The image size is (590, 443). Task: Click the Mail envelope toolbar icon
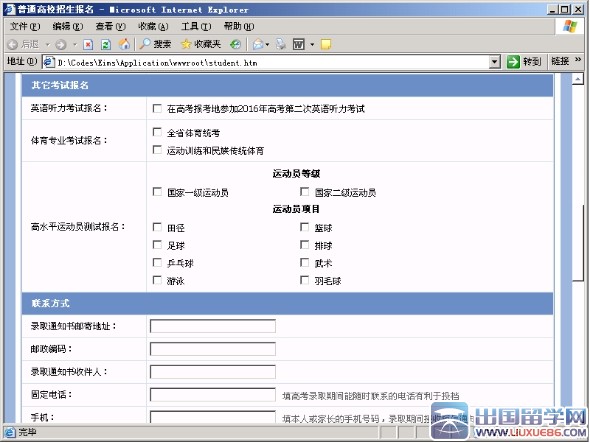tap(258, 44)
